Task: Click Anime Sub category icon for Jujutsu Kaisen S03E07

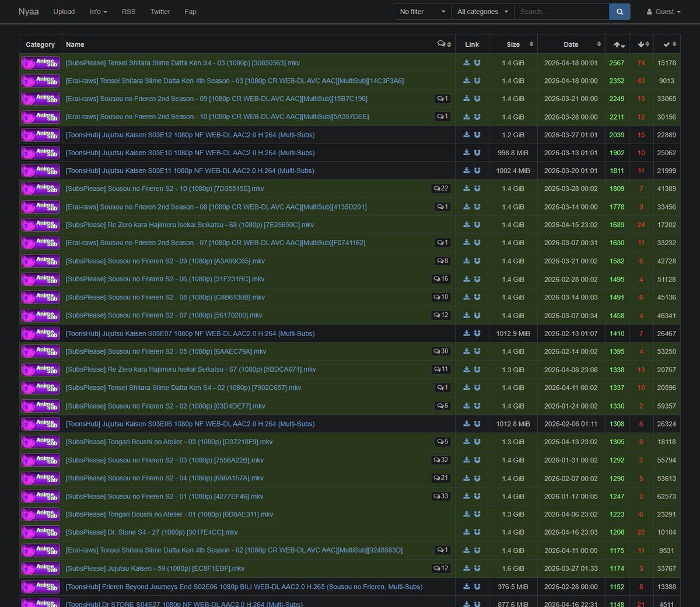Action: click(41, 333)
